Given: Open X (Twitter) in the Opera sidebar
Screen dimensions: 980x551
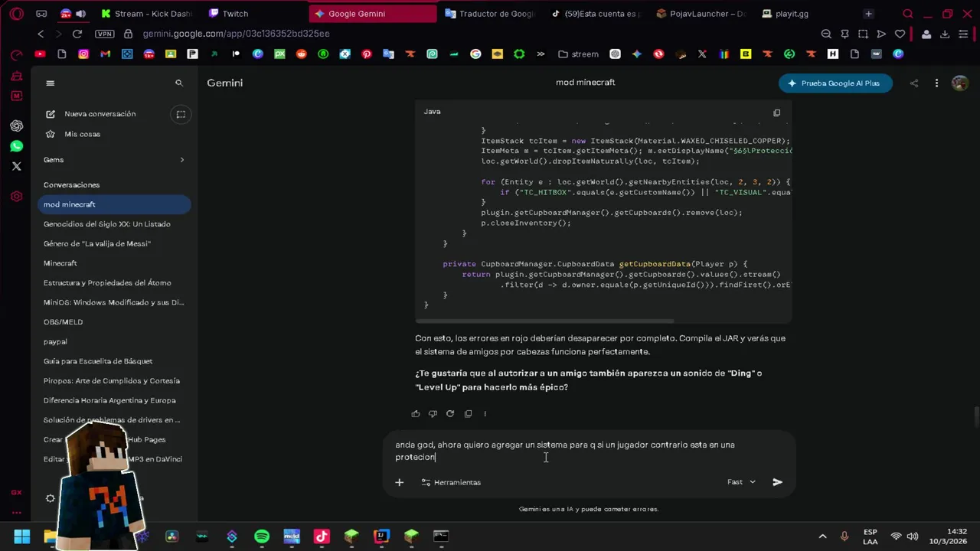Looking at the screenshot, I should click(x=16, y=166).
